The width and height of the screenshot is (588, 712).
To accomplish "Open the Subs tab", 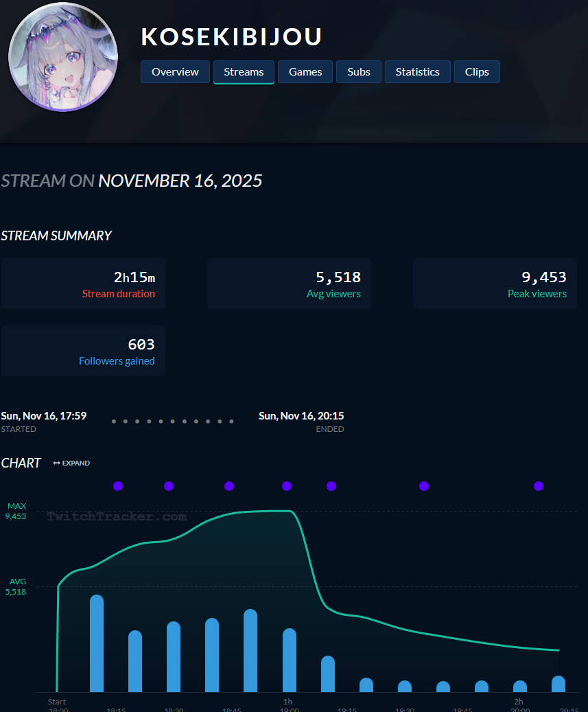I will (x=358, y=71).
